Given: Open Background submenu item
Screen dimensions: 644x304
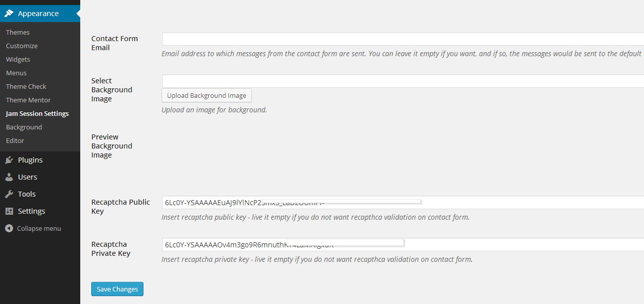Looking at the screenshot, I should point(24,127).
